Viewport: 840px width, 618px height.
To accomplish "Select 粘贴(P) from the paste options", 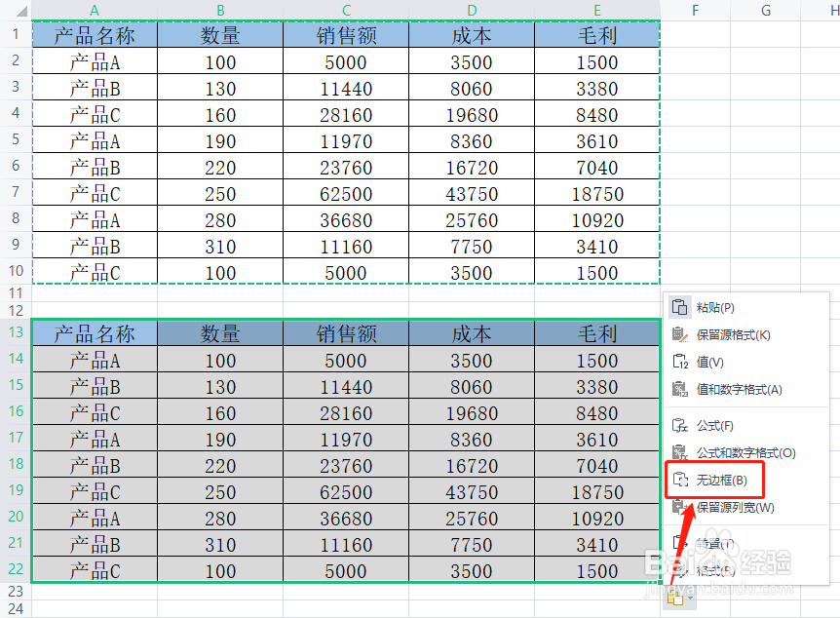I will [x=716, y=308].
